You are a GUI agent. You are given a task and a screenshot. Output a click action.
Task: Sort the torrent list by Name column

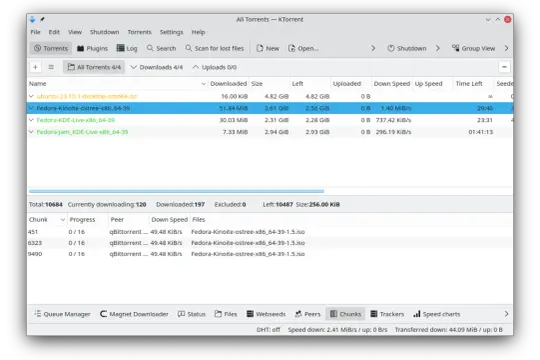(x=117, y=84)
